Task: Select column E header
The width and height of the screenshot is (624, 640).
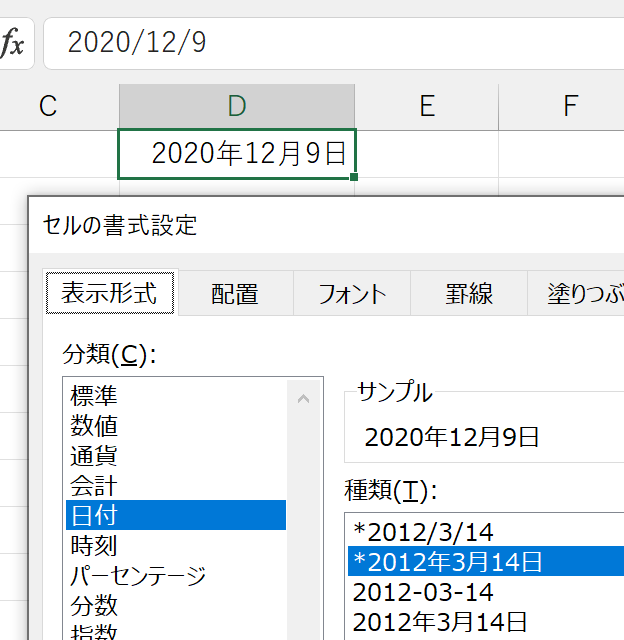Action: click(427, 106)
